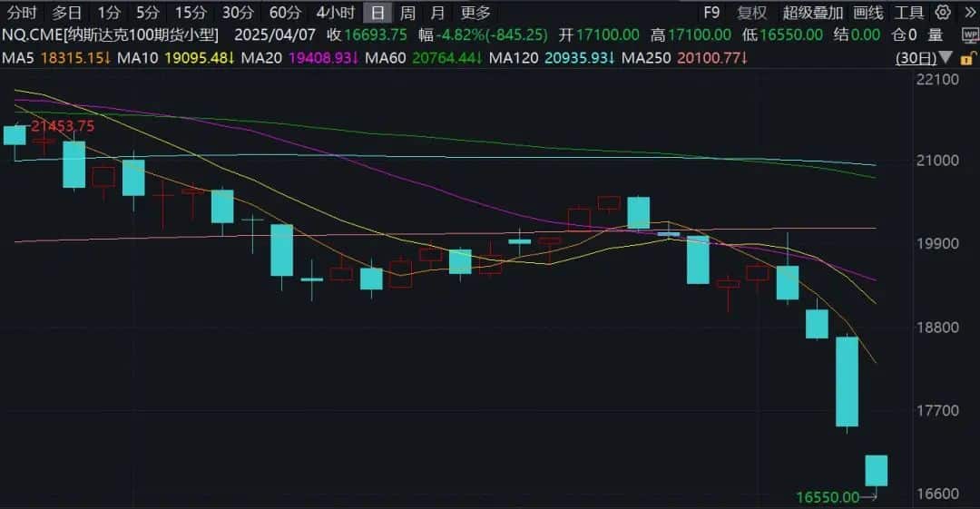Click the 21453.75 high price marker
Image resolution: width=980 pixels, height=509 pixels.
point(64,126)
